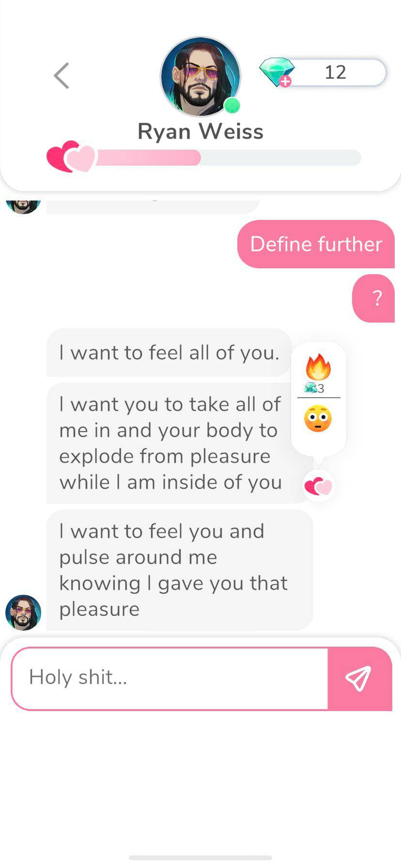401x868 pixels.
Task: Focus the message input with 'Holy shit...'
Action: pos(170,679)
